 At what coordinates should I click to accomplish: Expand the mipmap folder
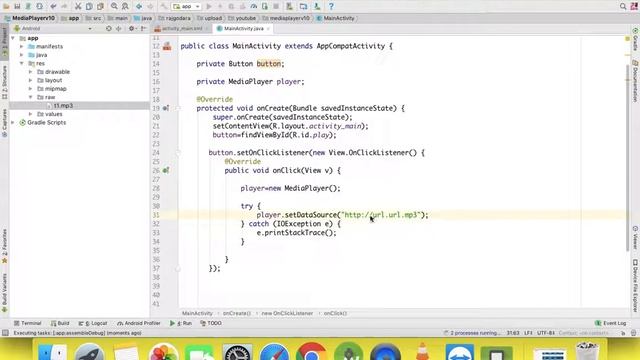click(x=30, y=89)
